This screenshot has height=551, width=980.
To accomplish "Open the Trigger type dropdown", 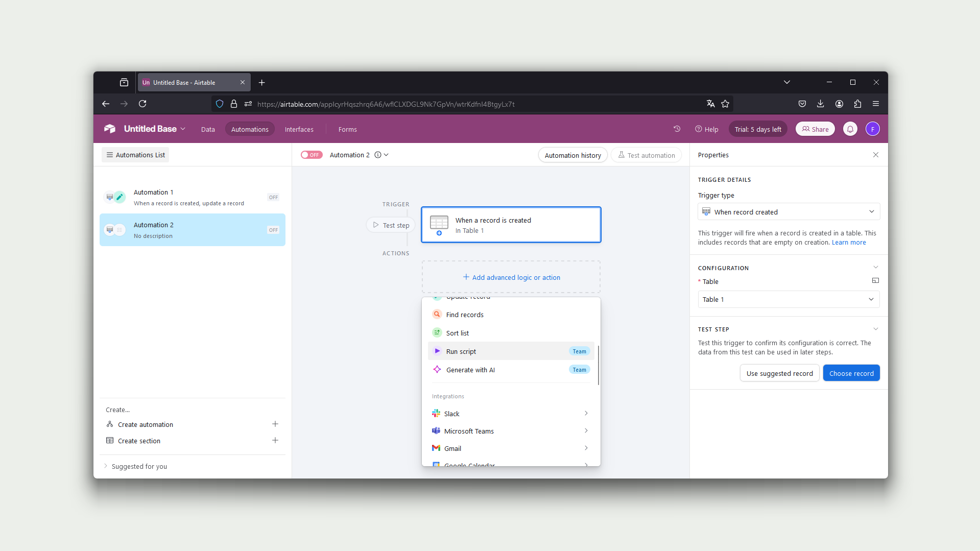I will pos(788,212).
